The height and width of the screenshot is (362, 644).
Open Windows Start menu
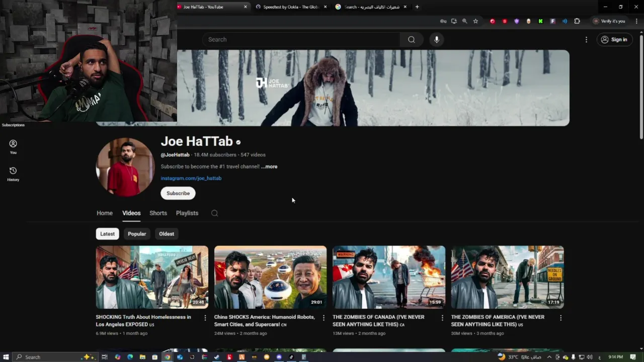(x=6, y=357)
